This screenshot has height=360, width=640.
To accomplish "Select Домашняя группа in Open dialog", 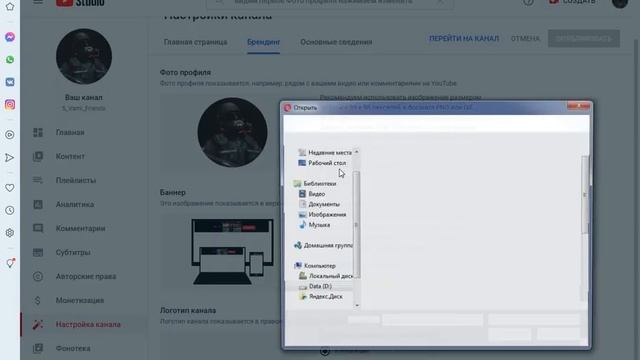I will (323, 245).
